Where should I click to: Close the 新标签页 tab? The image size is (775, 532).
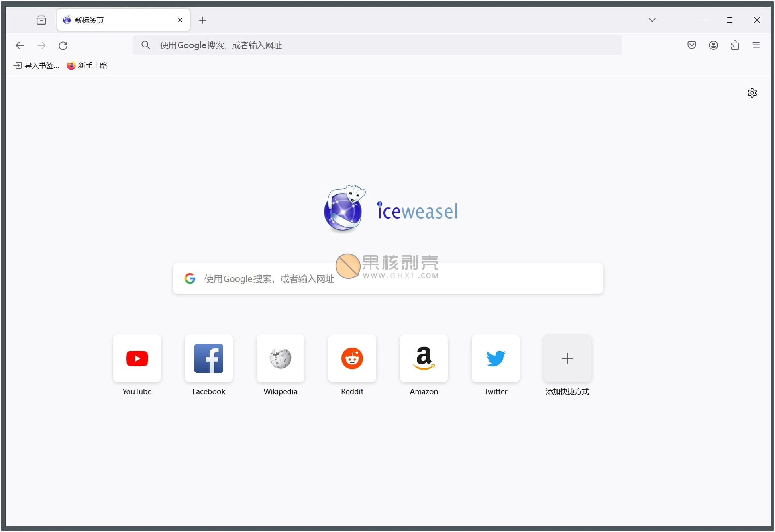tap(180, 20)
